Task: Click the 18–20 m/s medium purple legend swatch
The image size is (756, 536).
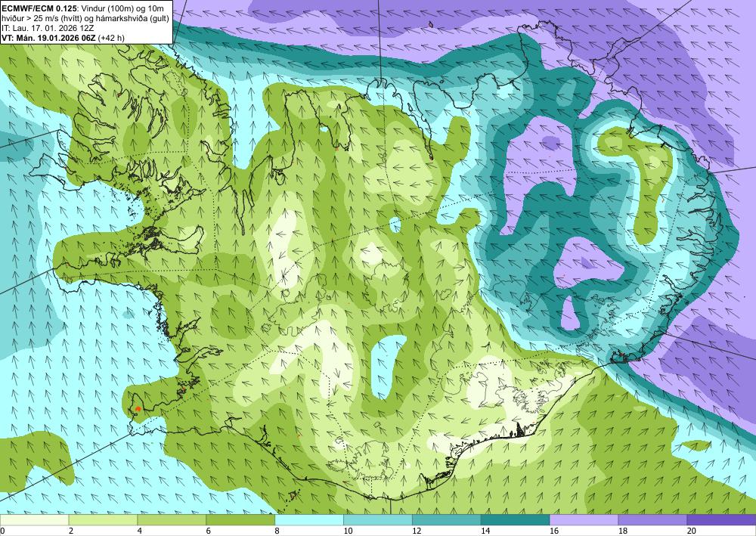Action: pyautogui.click(x=652, y=520)
